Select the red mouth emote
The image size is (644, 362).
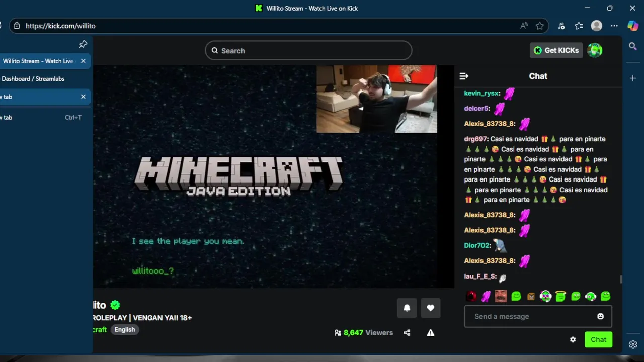(x=471, y=296)
